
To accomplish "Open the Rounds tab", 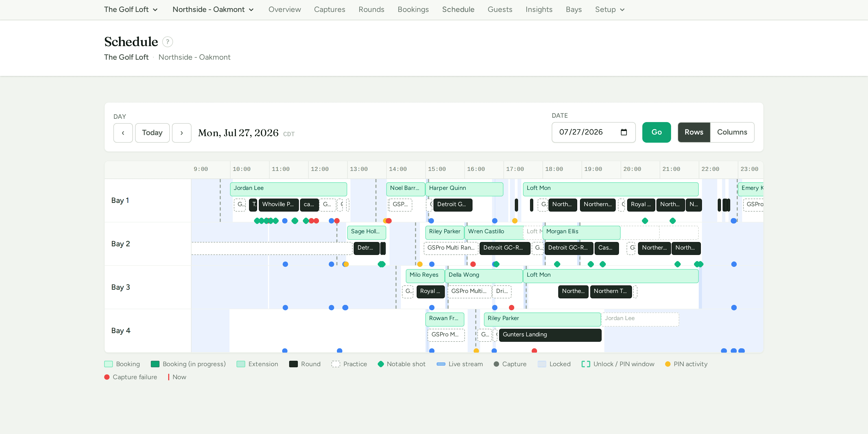I will 371,9.
